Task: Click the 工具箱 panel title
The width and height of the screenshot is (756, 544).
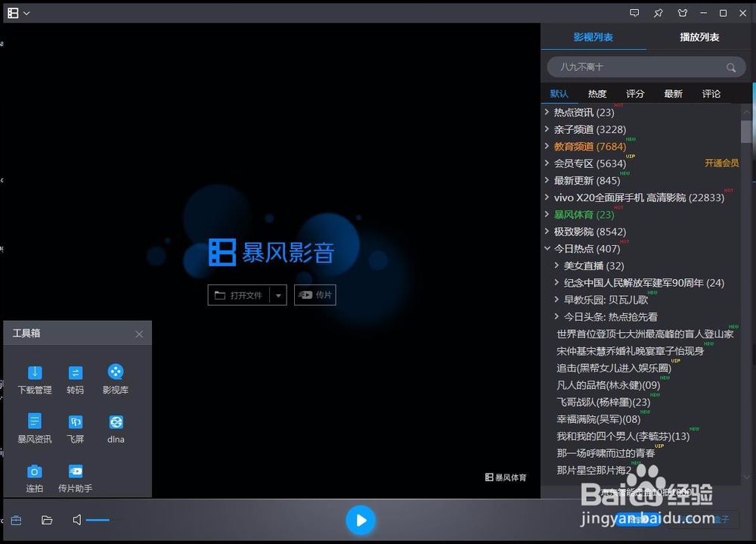Action: pos(26,333)
